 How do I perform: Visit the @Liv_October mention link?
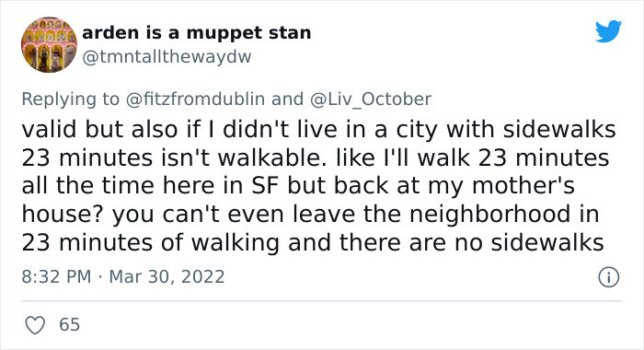coord(371,99)
